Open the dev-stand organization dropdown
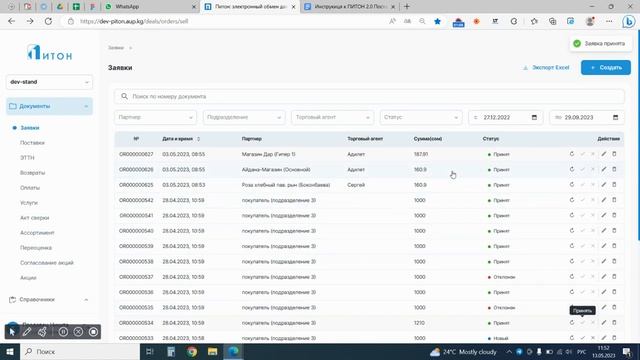 pyautogui.click(x=49, y=82)
